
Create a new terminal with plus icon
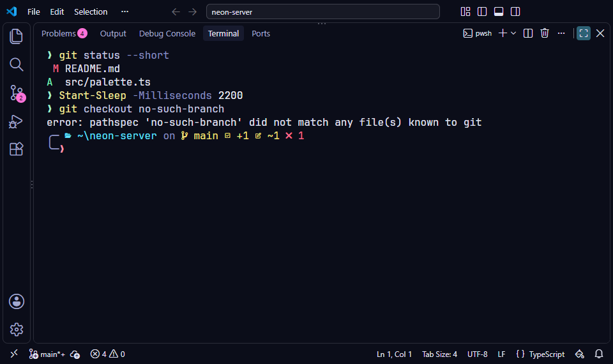[x=503, y=34]
